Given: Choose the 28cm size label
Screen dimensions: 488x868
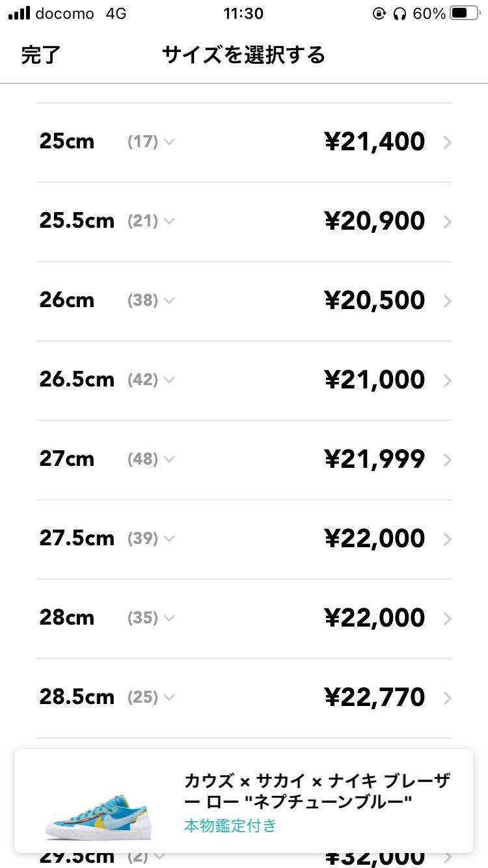Looking at the screenshot, I should [x=67, y=618].
